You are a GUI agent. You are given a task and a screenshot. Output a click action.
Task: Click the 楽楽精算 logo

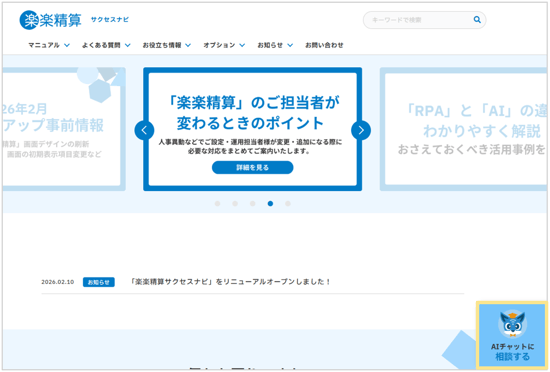point(51,20)
